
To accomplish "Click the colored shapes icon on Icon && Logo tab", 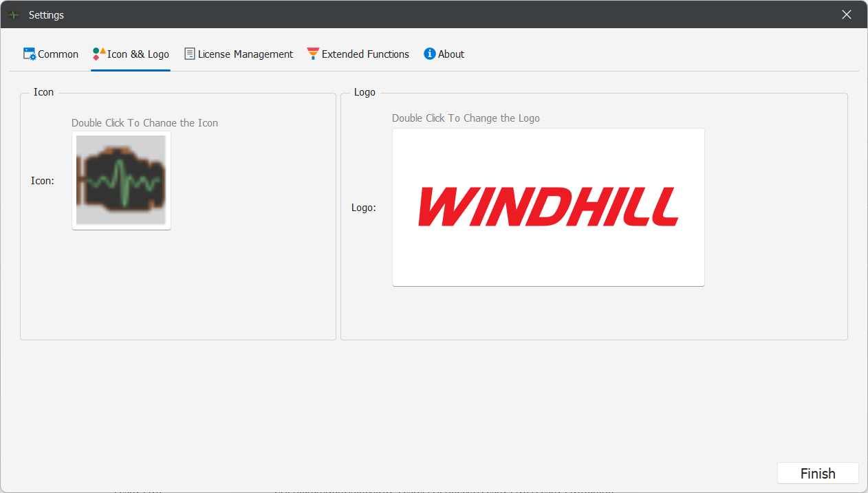I will coord(99,54).
